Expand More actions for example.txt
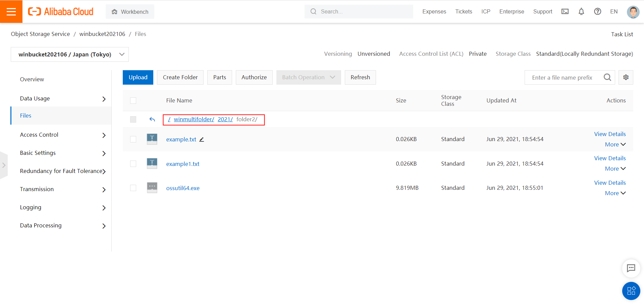The image size is (644, 307). click(x=615, y=144)
